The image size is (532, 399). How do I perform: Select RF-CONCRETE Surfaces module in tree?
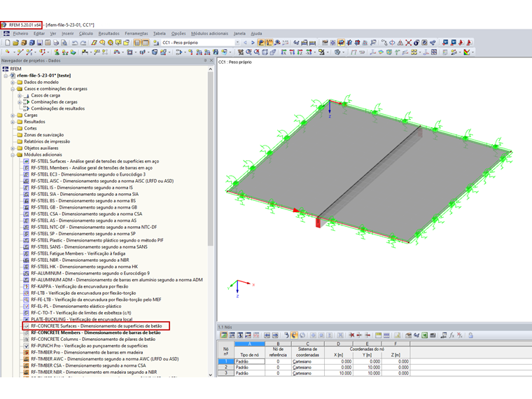pos(97,326)
